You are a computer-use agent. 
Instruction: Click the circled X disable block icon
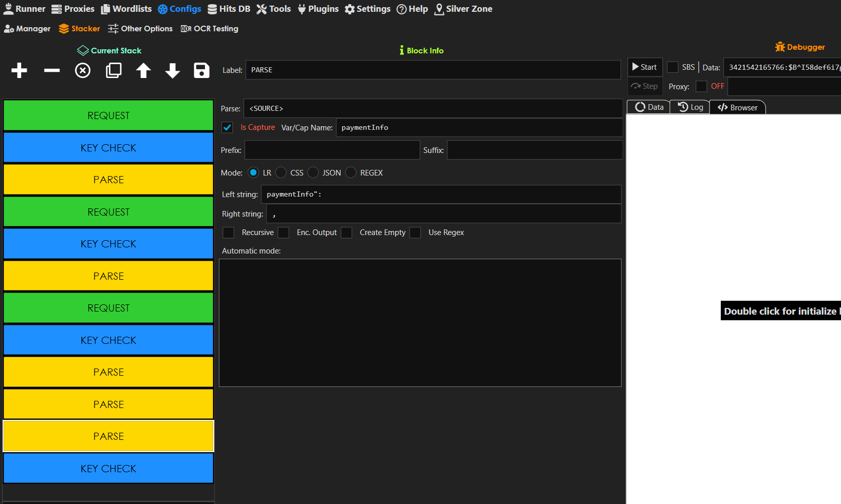(83, 70)
